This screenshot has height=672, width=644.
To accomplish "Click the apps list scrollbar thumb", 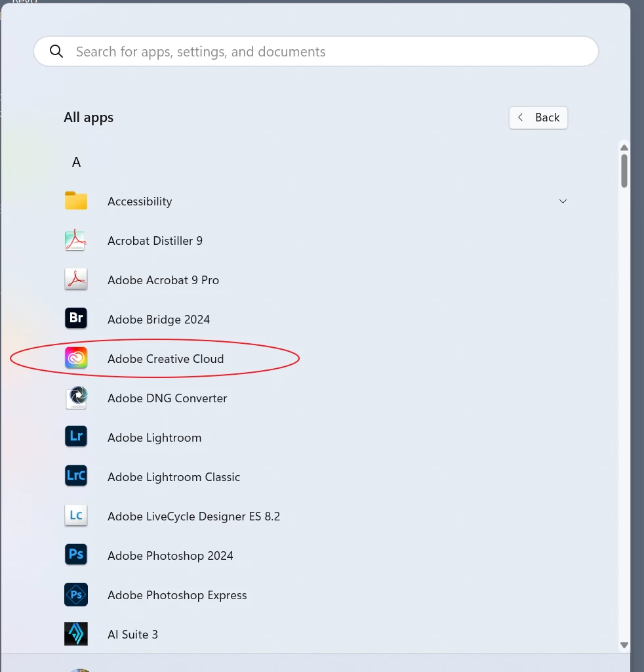I will point(624,171).
